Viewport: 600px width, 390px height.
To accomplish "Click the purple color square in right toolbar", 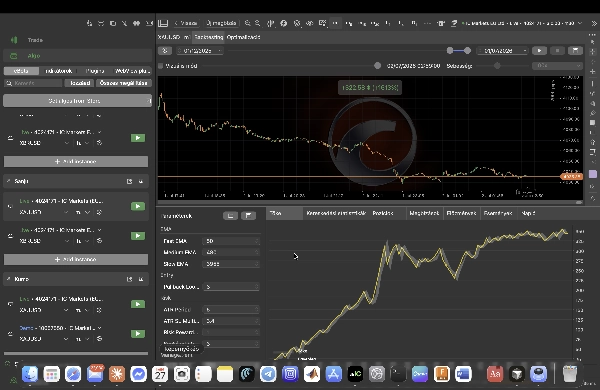I will pyautogui.click(x=593, y=174).
